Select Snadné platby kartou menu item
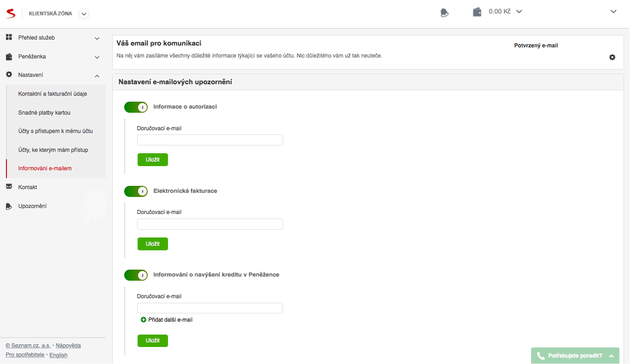The image size is (630, 364). point(44,113)
